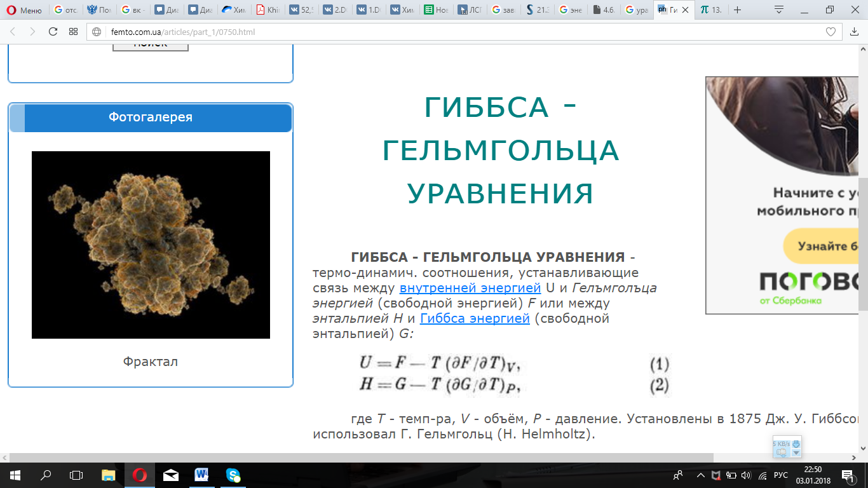Switch input language РУС indicator

click(781, 475)
